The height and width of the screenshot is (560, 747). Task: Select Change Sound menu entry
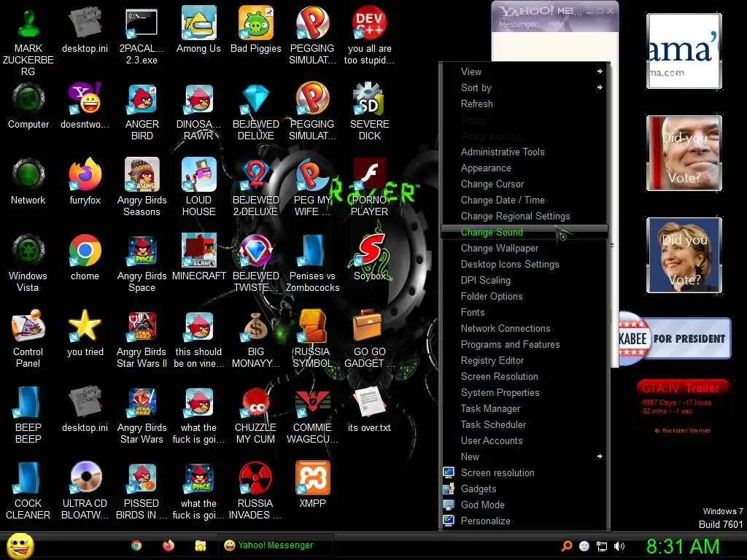(x=525, y=232)
